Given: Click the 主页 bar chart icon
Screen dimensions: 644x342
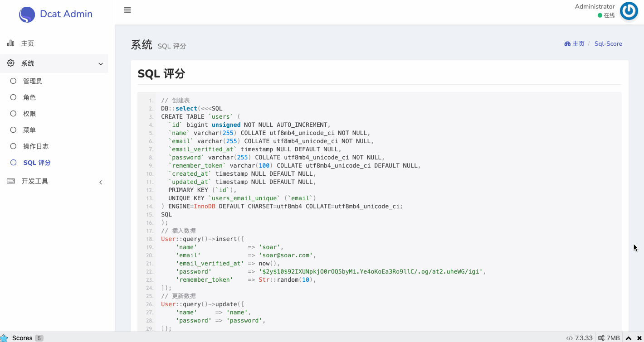Looking at the screenshot, I should click(11, 43).
